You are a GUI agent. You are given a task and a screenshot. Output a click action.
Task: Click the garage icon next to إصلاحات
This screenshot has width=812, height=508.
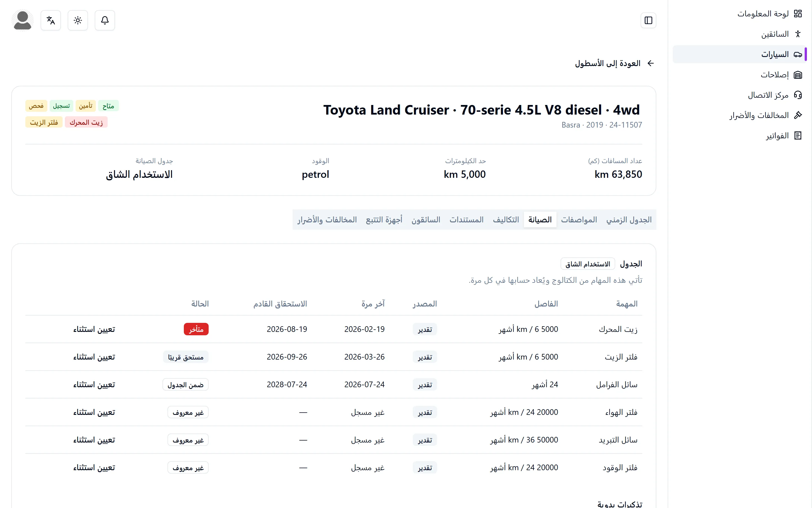pos(798,75)
